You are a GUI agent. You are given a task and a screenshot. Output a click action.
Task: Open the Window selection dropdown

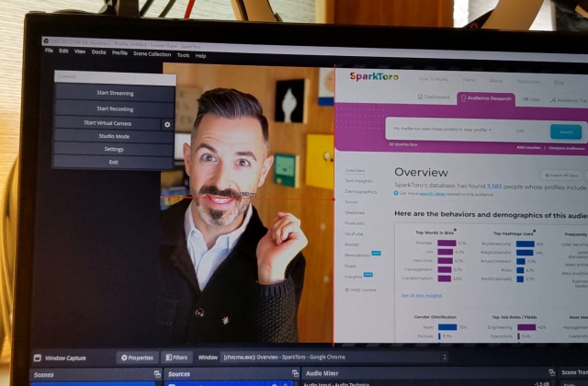334,358
